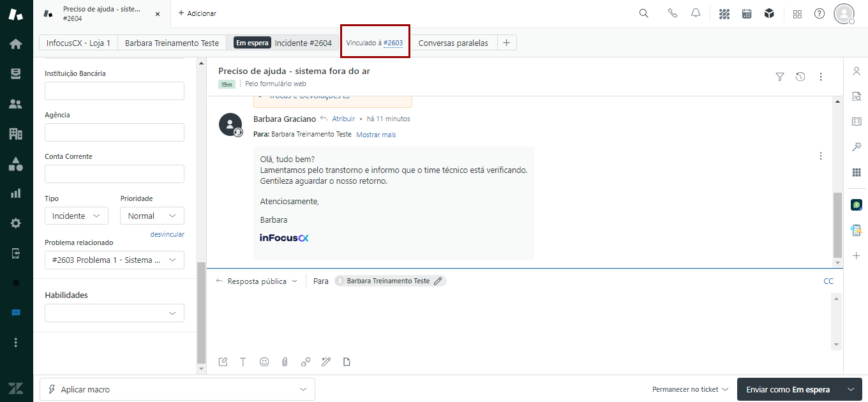Open Admin settings gear in sidebar
The width and height of the screenshot is (868, 402).
16,223
